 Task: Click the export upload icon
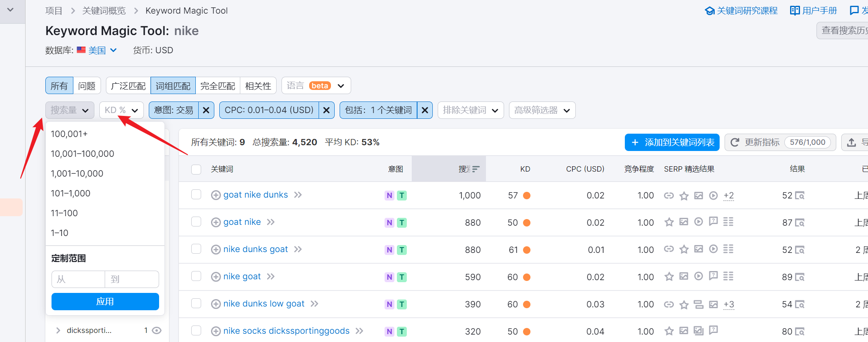pos(851,142)
